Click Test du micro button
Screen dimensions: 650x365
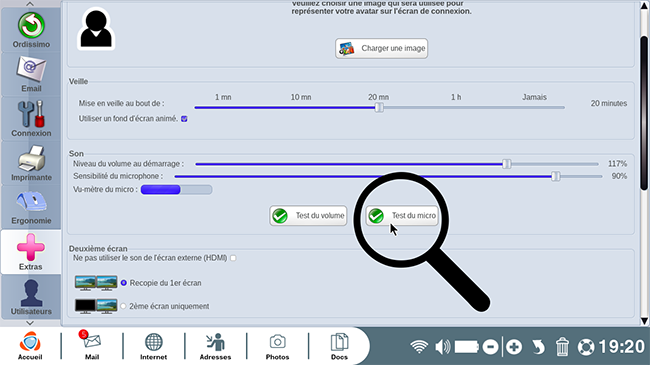tap(402, 216)
